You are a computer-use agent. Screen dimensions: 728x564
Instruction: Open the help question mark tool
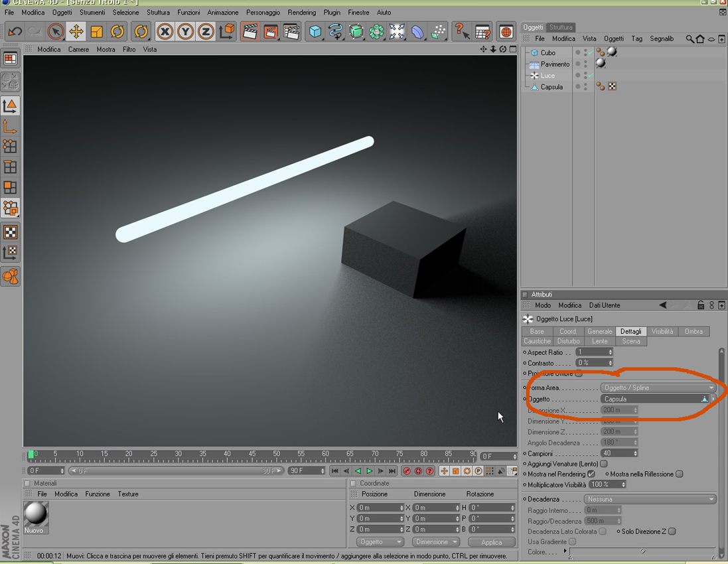point(461,32)
